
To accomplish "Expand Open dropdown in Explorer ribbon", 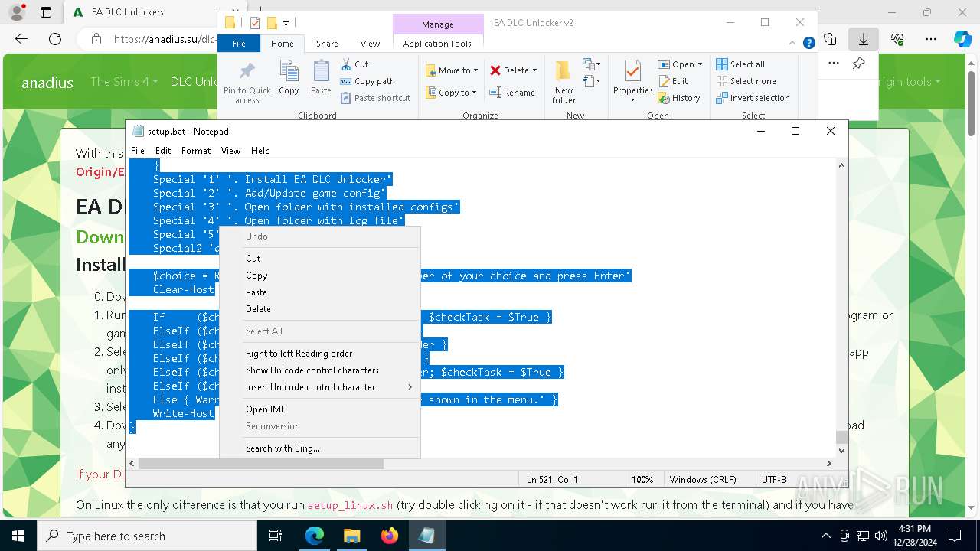I will click(680, 64).
